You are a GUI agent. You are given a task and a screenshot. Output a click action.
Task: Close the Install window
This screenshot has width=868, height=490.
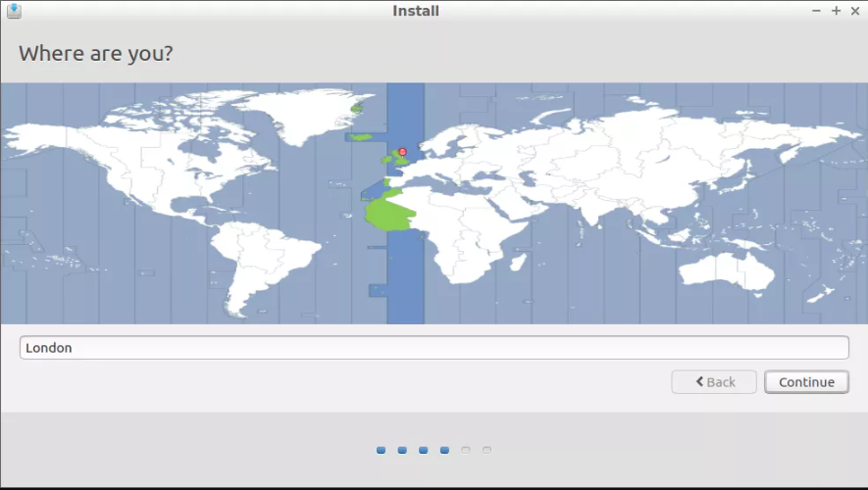(x=854, y=11)
